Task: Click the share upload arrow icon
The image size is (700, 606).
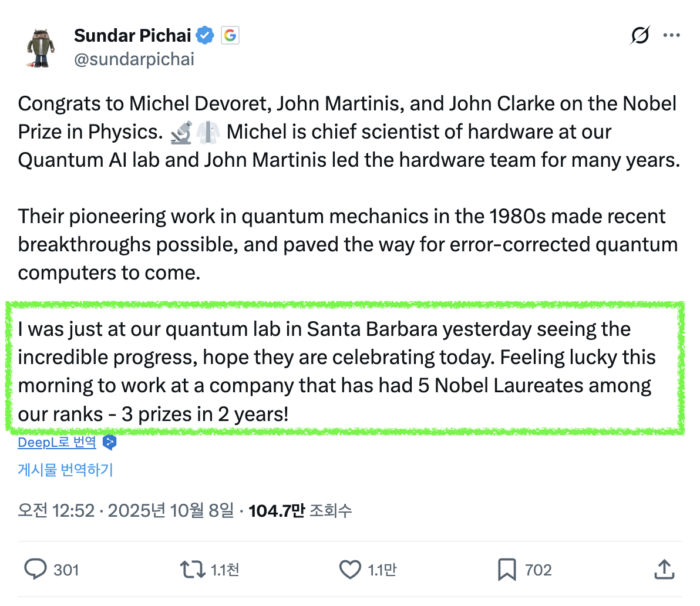Action: [x=664, y=570]
